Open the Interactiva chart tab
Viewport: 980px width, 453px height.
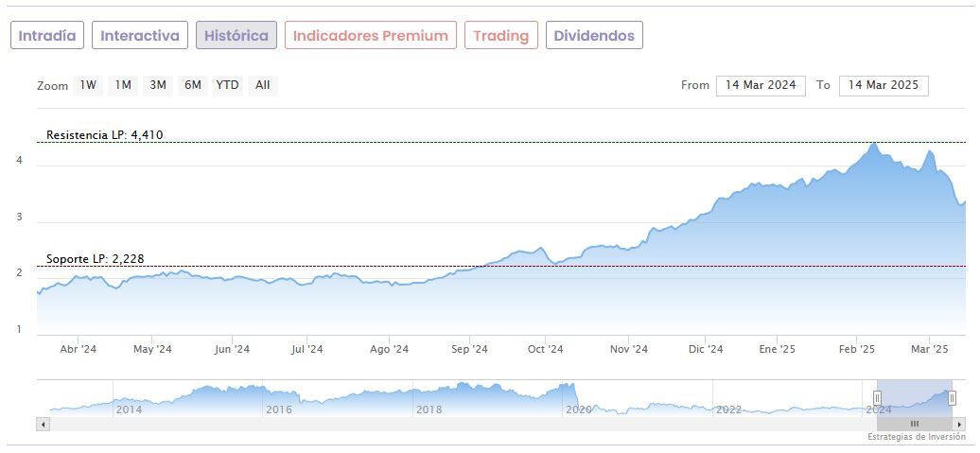pos(140,36)
